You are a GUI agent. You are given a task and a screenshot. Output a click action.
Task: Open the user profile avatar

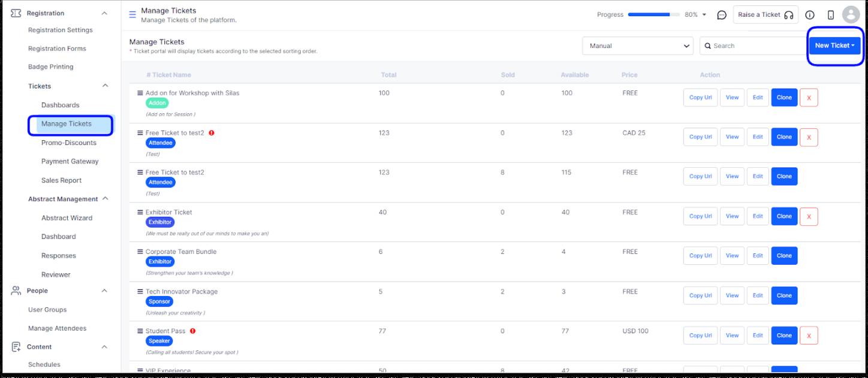click(851, 15)
